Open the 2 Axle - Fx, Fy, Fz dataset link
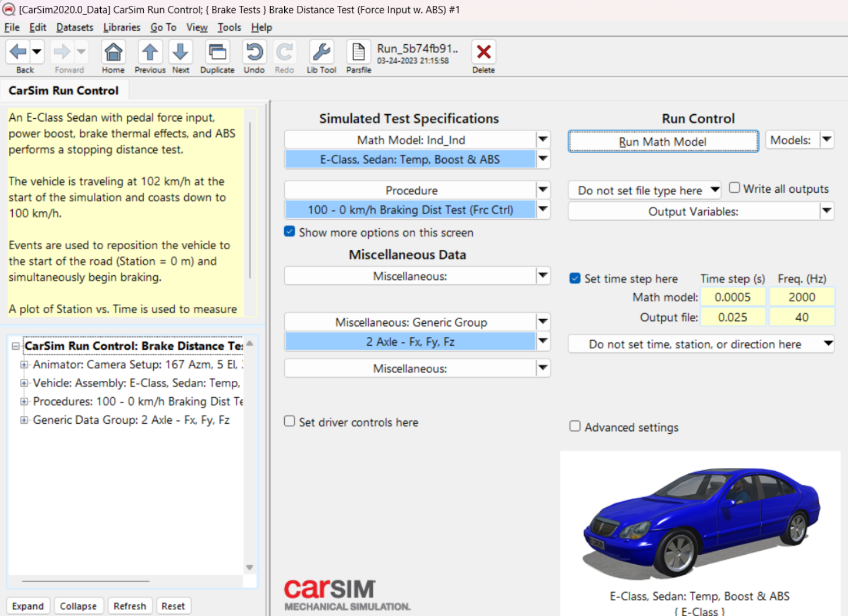 (x=410, y=342)
